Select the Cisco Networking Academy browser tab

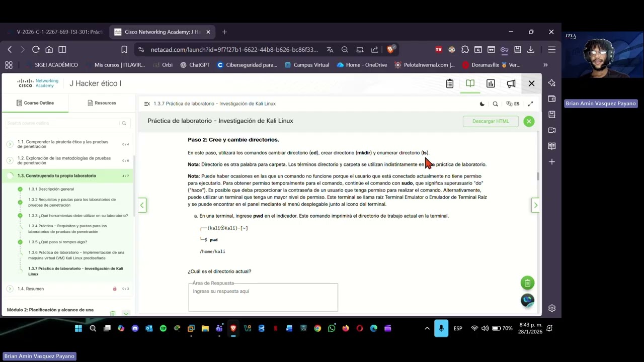click(x=162, y=32)
